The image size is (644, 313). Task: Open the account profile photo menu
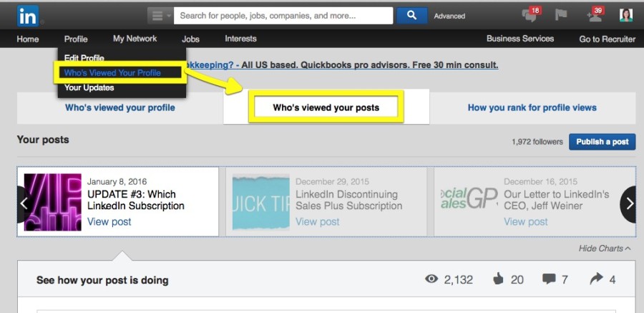(626, 15)
